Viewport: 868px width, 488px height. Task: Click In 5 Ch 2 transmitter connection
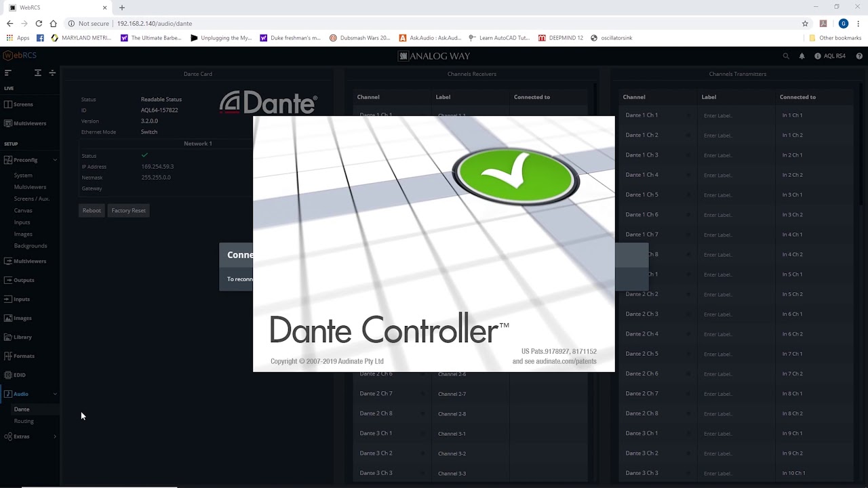(x=792, y=294)
